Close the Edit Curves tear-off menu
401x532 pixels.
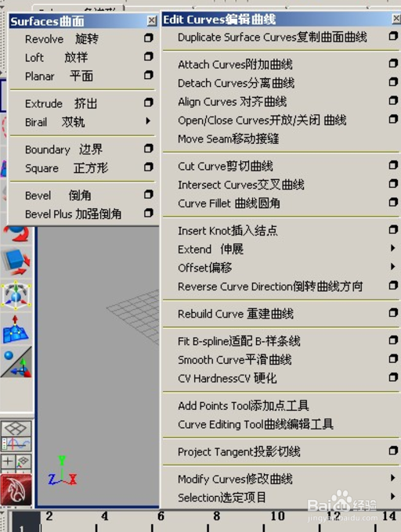click(x=396, y=19)
